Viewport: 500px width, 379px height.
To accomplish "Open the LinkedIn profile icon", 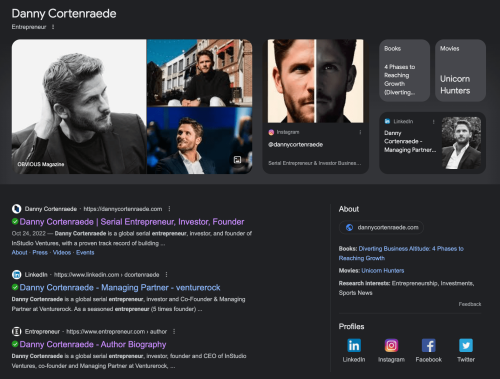I will coord(354,345).
